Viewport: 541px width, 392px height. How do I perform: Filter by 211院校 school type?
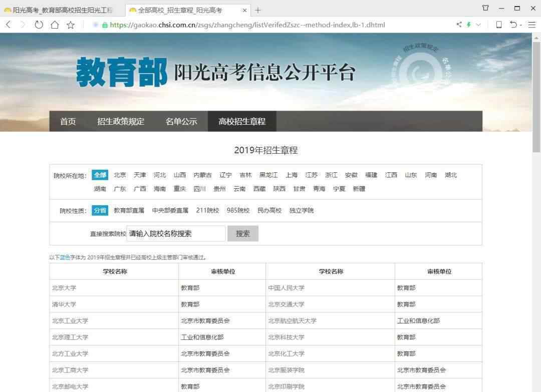207,210
